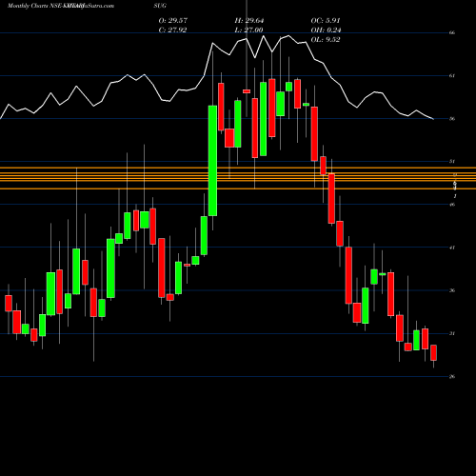The image size is (476, 476).
Task: Click the 31 price axis label
Action: [x=452, y=333]
